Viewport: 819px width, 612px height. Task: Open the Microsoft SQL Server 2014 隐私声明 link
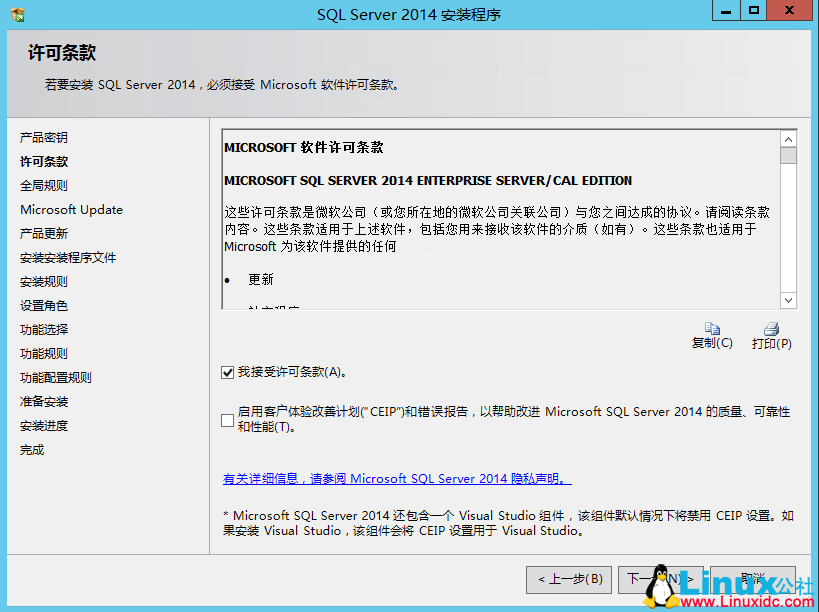[x=395, y=478]
